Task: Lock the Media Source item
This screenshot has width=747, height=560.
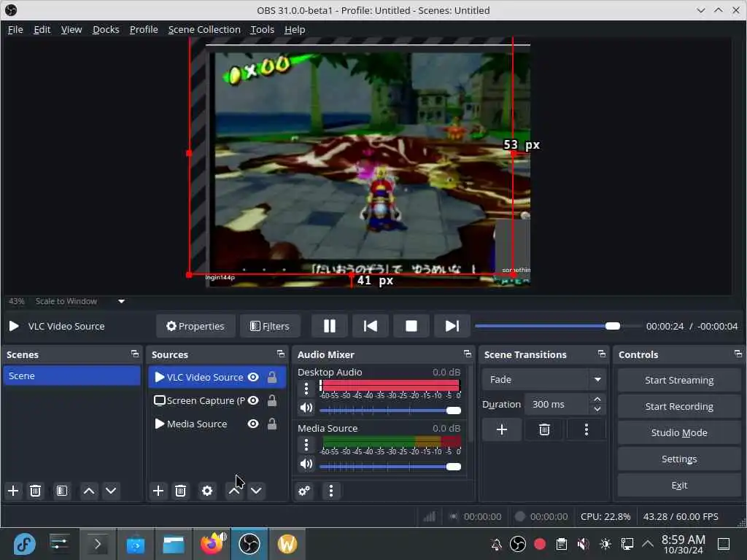Action: 272,424
